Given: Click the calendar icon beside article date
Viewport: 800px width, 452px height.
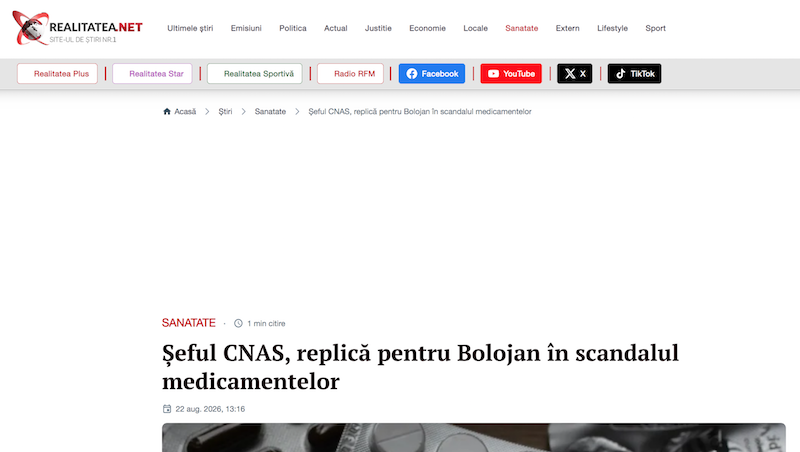Looking at the screenshot, I should pos(167,409).
